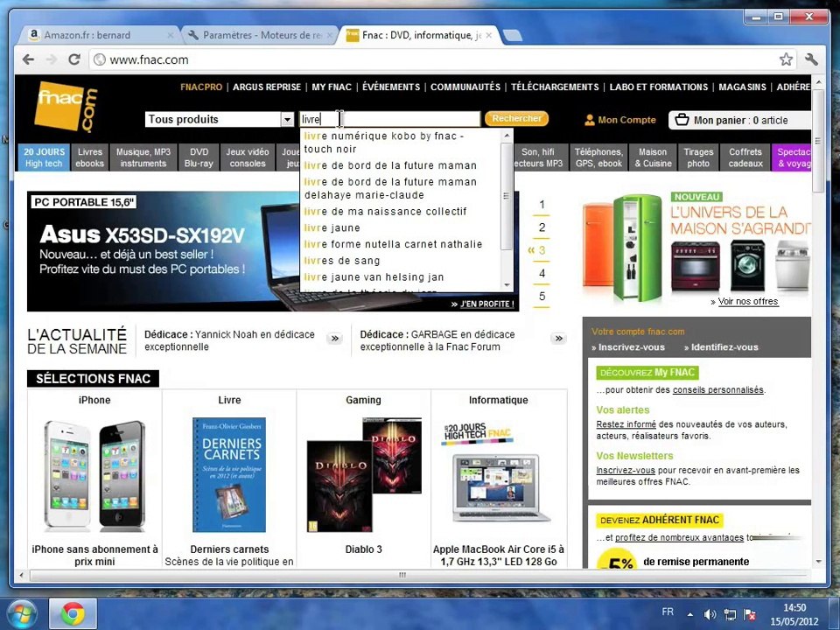Open Chrome wrench settings menu

[x=811, y=59]
